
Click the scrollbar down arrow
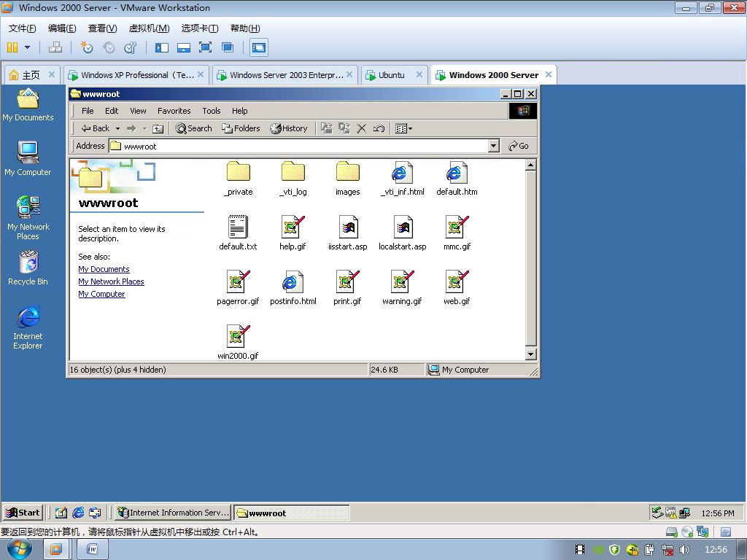click(531, 354)
